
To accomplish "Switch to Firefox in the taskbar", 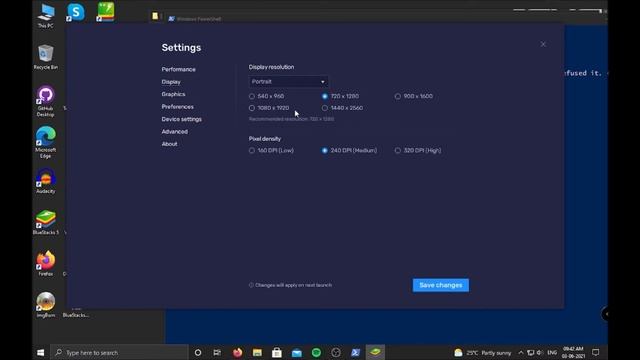I will (x=237, y=352).
